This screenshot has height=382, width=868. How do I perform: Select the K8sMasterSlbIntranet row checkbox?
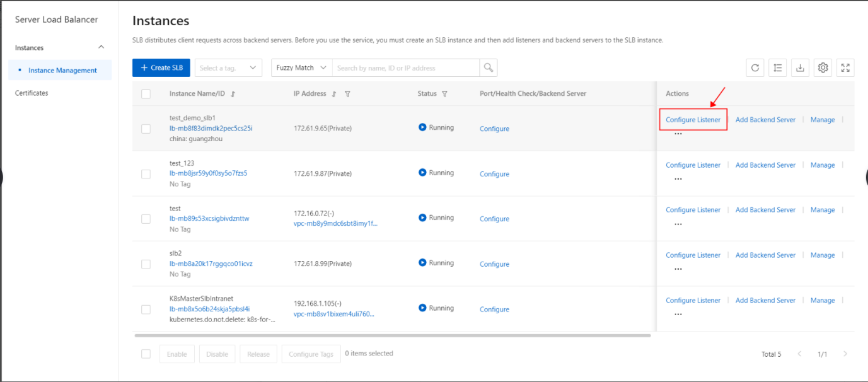click(x=146, y=310)
